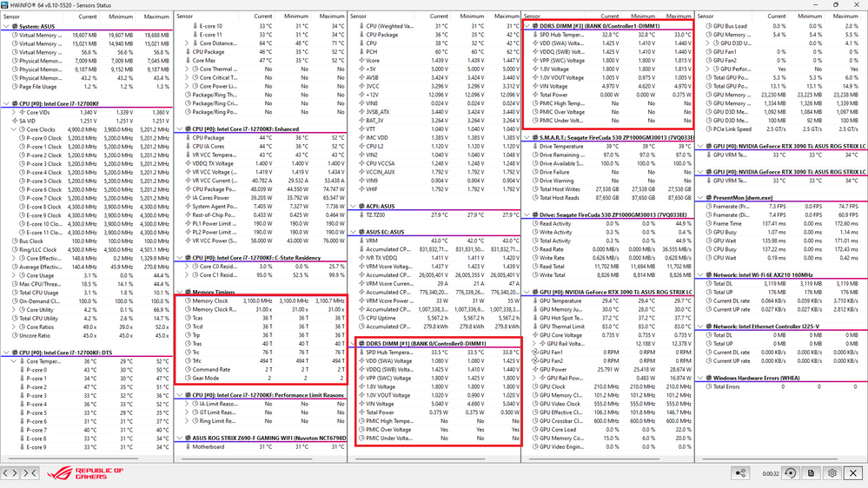The image size is (868, 488).
Task: Collapse the ASUS EC: ASUS group
Action: tap(353, 232)
